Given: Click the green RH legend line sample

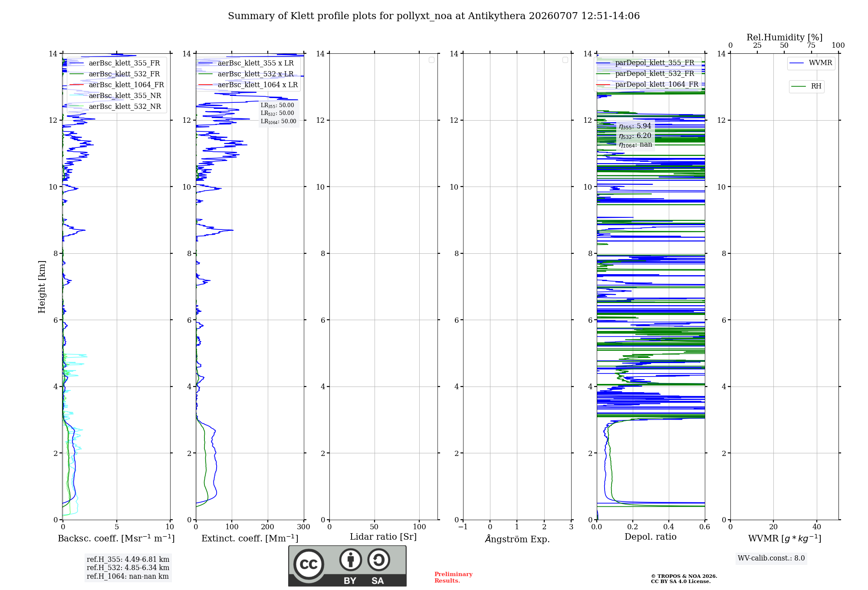Looking at the screenshot, I should click(799, 87).
